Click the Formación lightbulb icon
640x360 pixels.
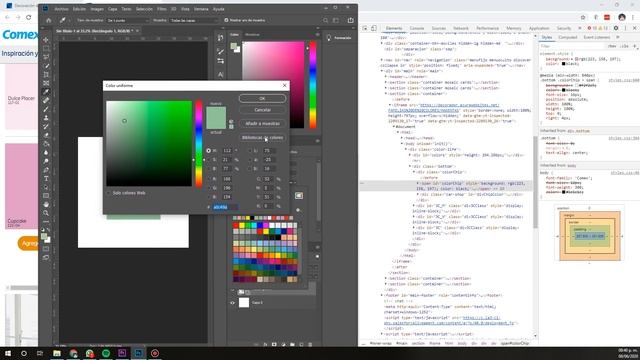tap(329, 38)
